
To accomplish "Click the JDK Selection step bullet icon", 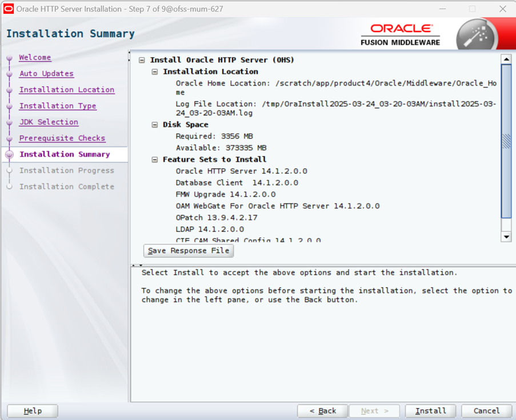I will pyautogui.click(x=9, y=122).
